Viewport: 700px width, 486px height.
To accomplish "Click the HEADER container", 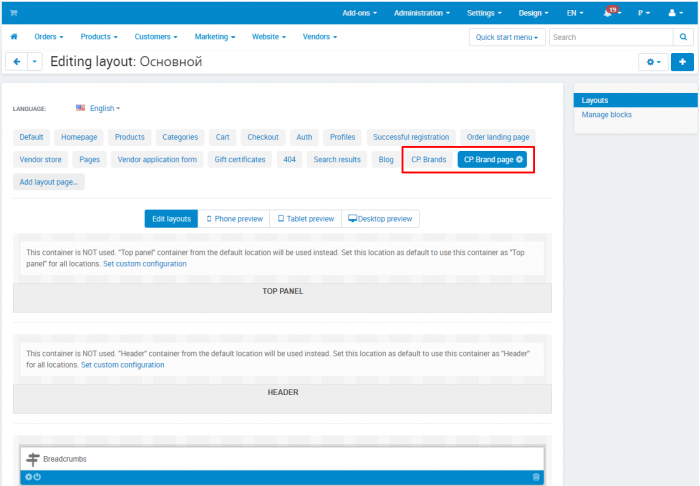I will click(283, 399).
